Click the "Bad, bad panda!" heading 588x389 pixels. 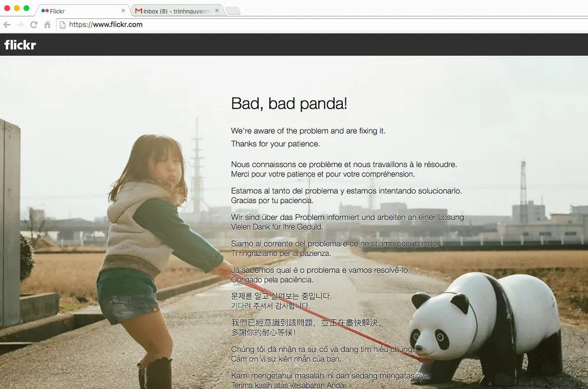coord(289,104)
